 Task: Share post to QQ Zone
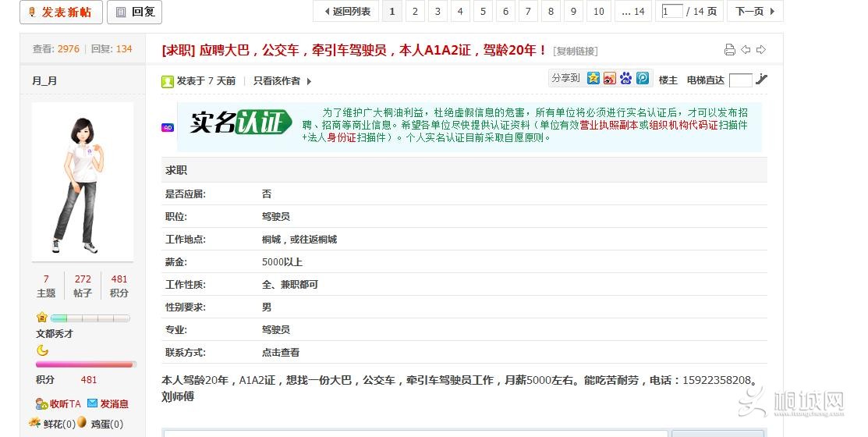coord(593,79)
